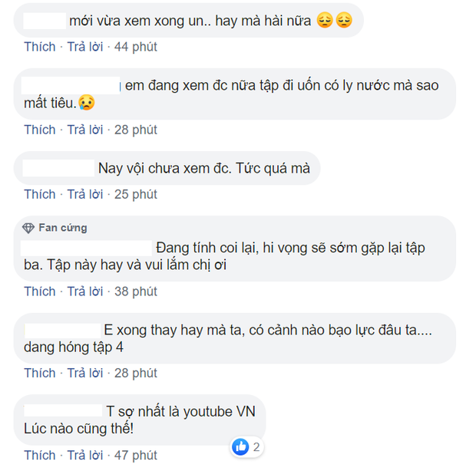Like the 'T sợ nhất là youtube VN' comment

[x=40, y=456]
